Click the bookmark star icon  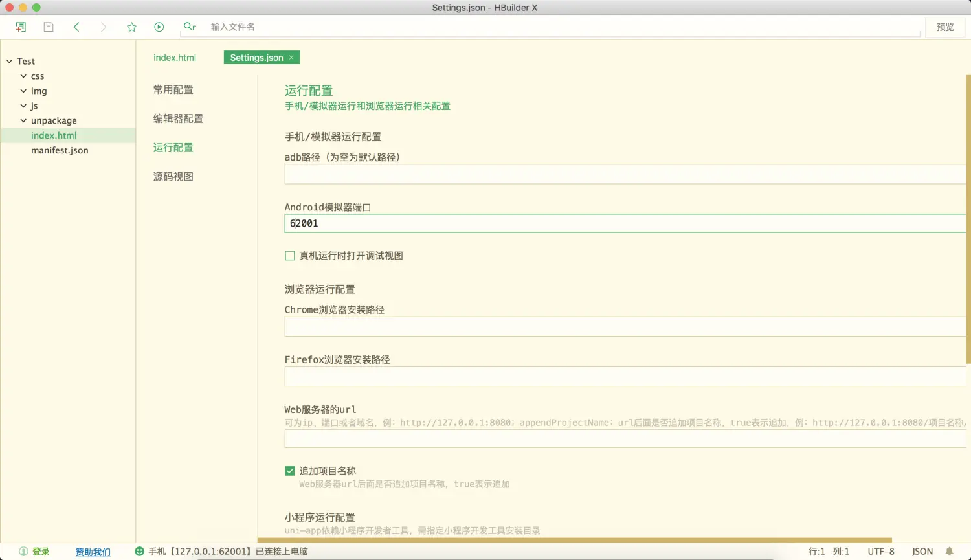(x=131, y=27)
